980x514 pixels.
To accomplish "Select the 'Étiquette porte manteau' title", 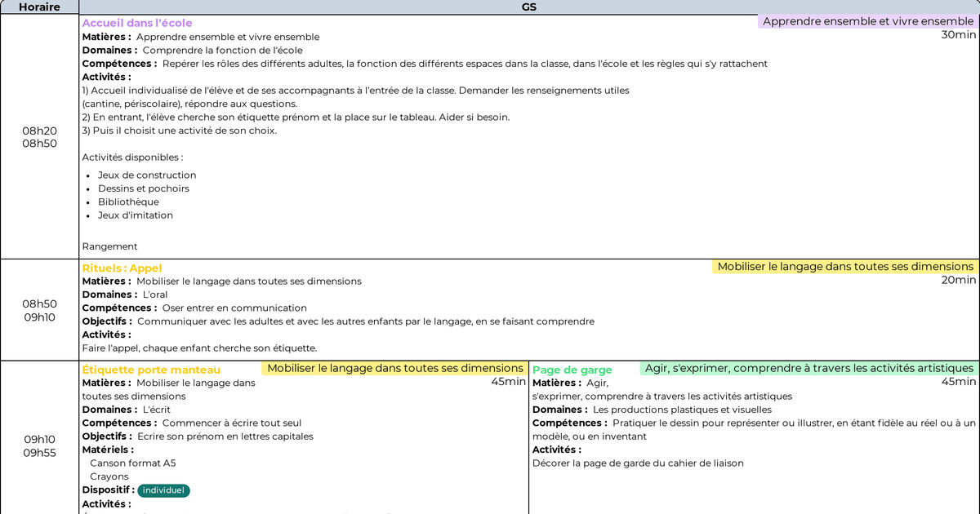I will point(151,370).
